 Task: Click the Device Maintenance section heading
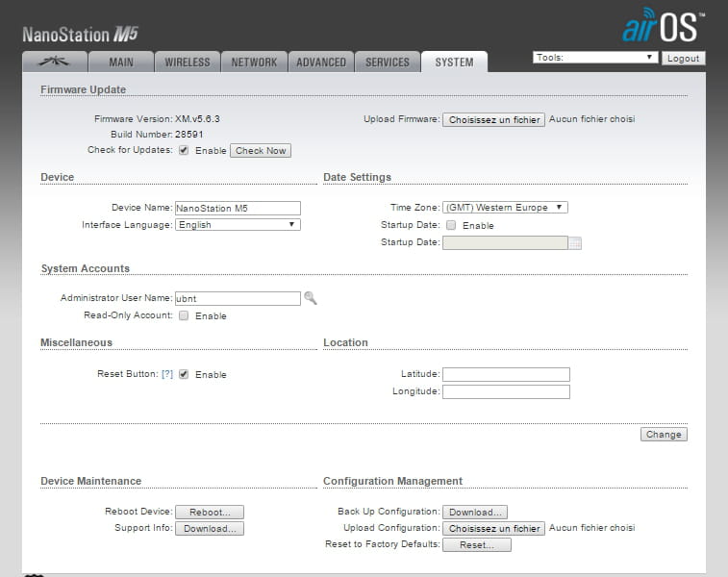point(91,481)
